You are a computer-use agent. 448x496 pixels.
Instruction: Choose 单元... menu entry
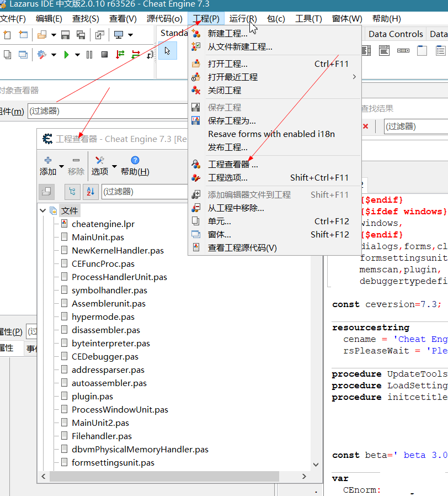point(275,221)
